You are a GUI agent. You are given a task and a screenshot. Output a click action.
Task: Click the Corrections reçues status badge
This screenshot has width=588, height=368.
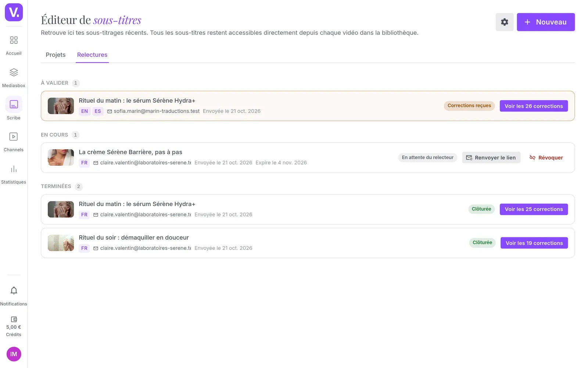469,106
